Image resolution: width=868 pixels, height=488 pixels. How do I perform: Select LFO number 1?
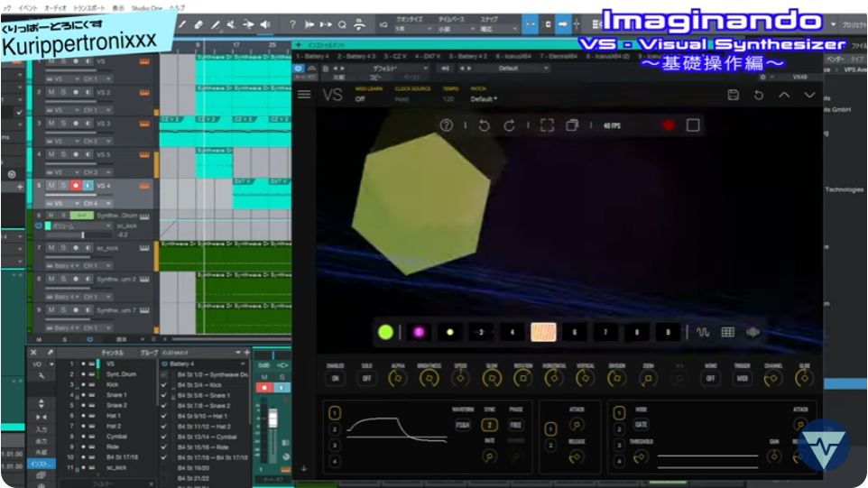[335, 413]
